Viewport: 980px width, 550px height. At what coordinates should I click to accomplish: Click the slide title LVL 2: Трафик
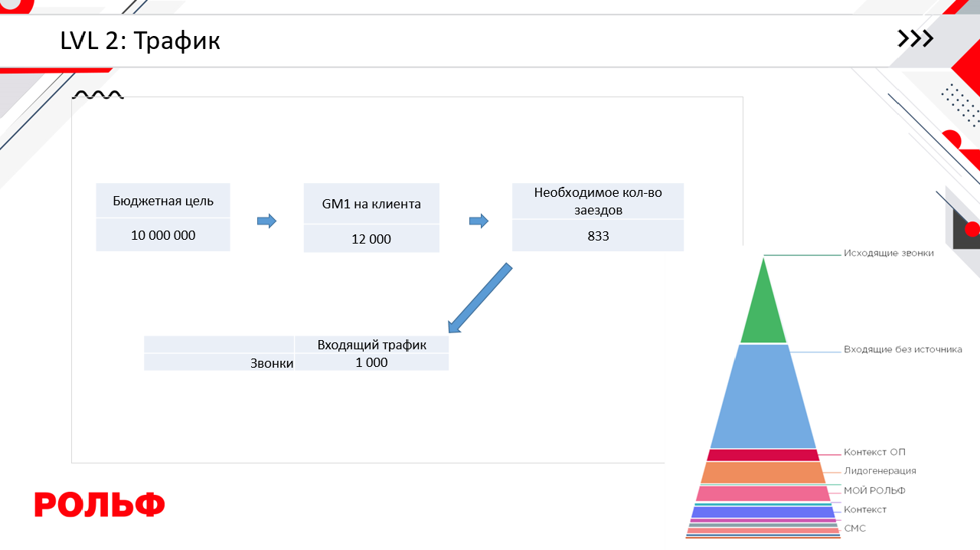140,41
